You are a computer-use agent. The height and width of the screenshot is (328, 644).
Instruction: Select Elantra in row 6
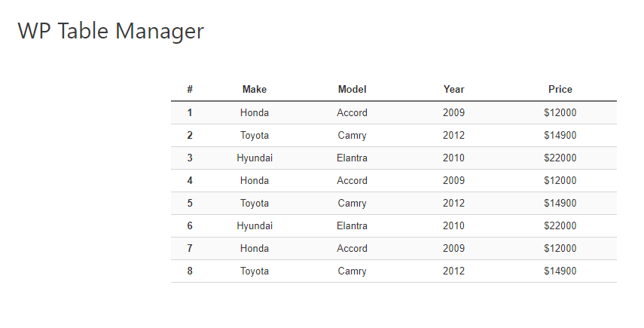(352, 225)
